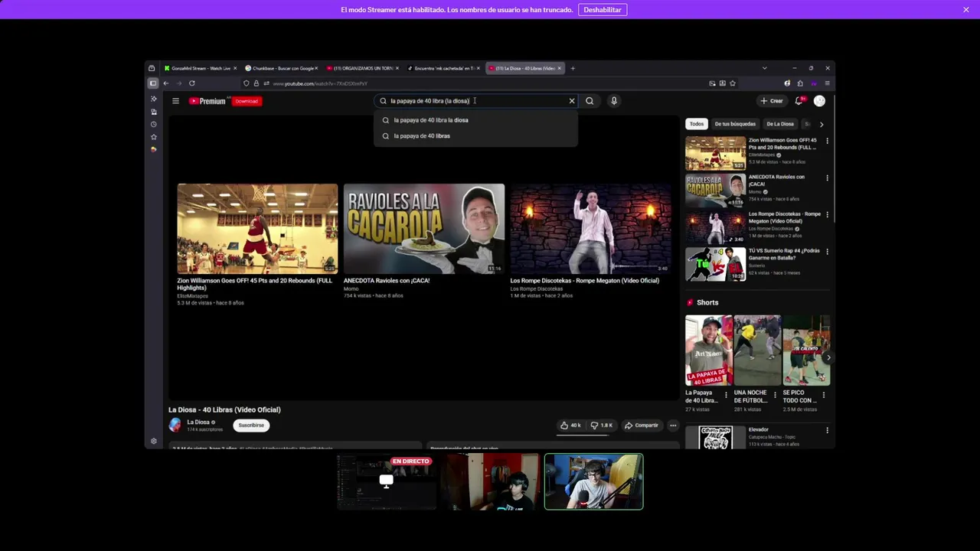This screenshot has width=980, height=551.
Task: Open Rompe Megaton endscreen video thumbnail
Action: point(590,229)
